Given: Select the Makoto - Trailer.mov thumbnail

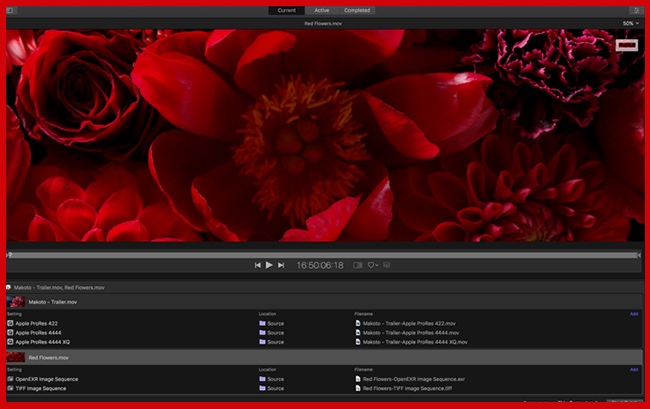Looking at the screenshot, I should 16,300.
